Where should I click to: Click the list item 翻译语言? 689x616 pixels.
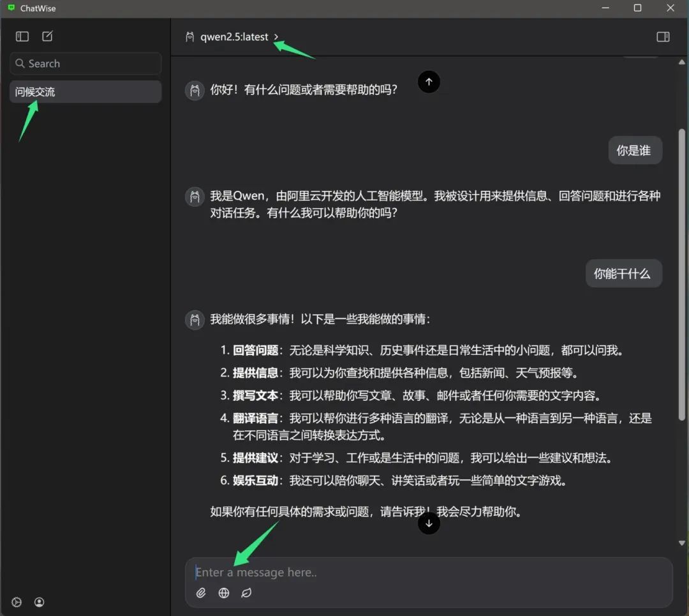[x=436, y=426]
